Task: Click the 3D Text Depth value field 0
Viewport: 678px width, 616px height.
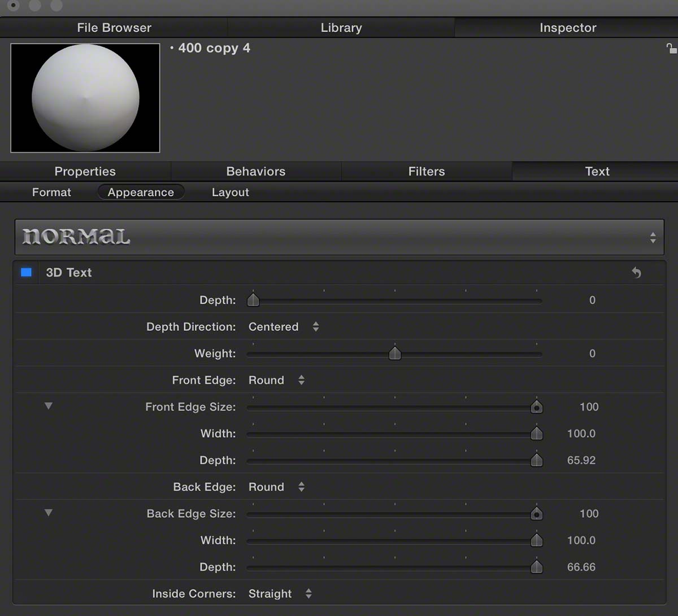Action: coord(592,300)
